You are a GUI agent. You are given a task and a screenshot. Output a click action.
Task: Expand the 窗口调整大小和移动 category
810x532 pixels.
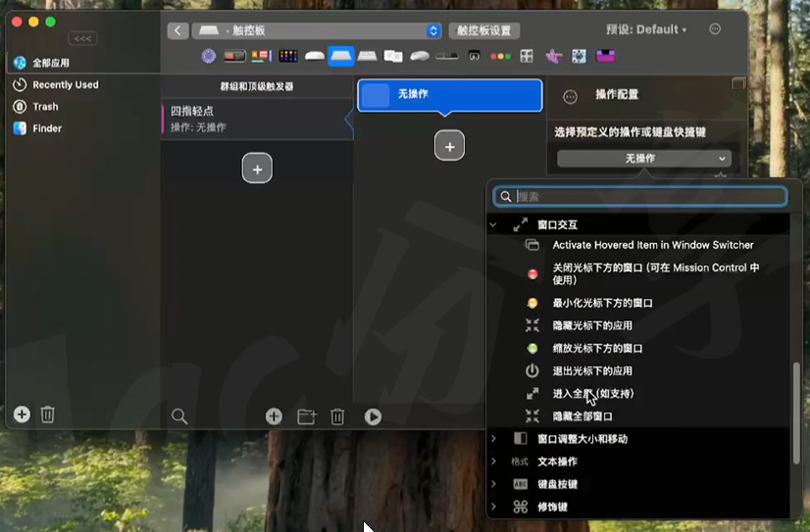[x=493, y=439]
